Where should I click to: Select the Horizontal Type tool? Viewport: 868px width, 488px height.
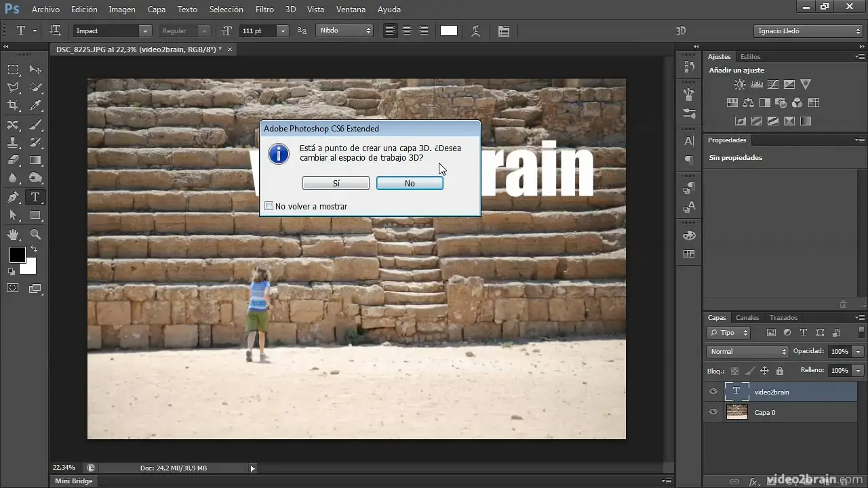(x=36, y=197)
